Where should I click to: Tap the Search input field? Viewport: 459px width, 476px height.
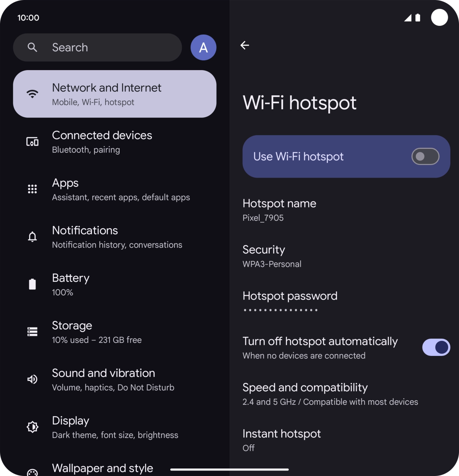101,47
